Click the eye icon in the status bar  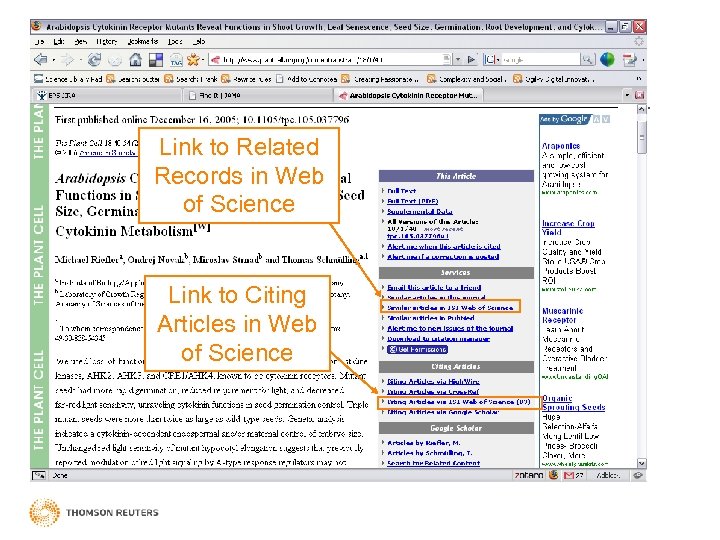point(638,475)
